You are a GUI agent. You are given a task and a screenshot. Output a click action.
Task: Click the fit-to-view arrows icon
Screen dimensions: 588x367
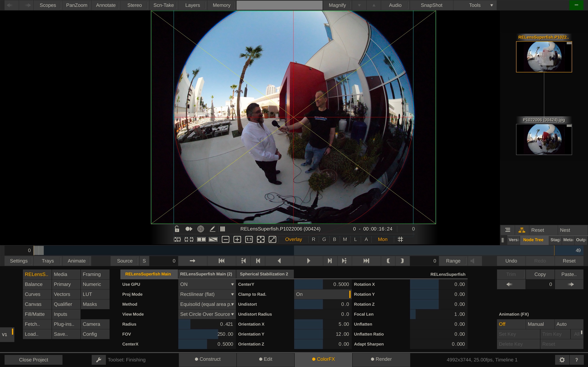pyautogui.click(x=260, y=239)
